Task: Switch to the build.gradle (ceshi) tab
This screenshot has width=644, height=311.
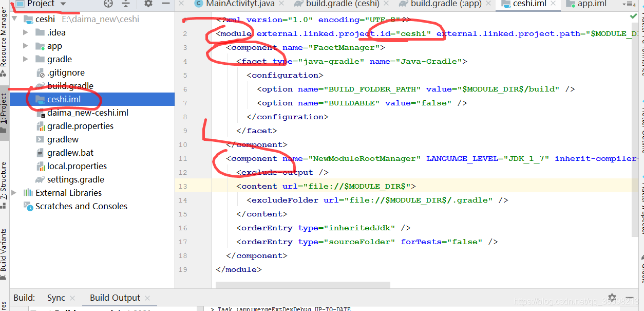Action: click(x=343, y=4)
